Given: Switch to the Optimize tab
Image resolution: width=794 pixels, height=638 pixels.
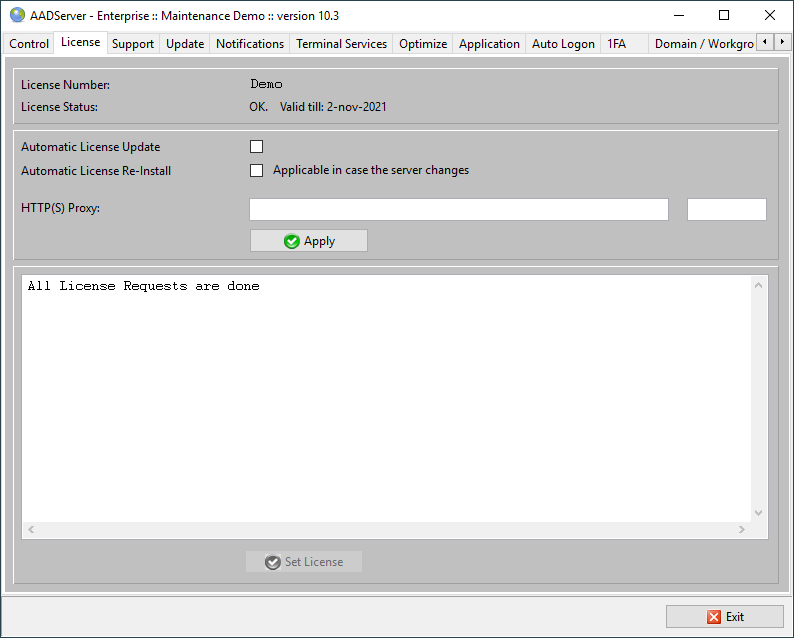Looking at the screenshot, I should click(x=423, y=44).
